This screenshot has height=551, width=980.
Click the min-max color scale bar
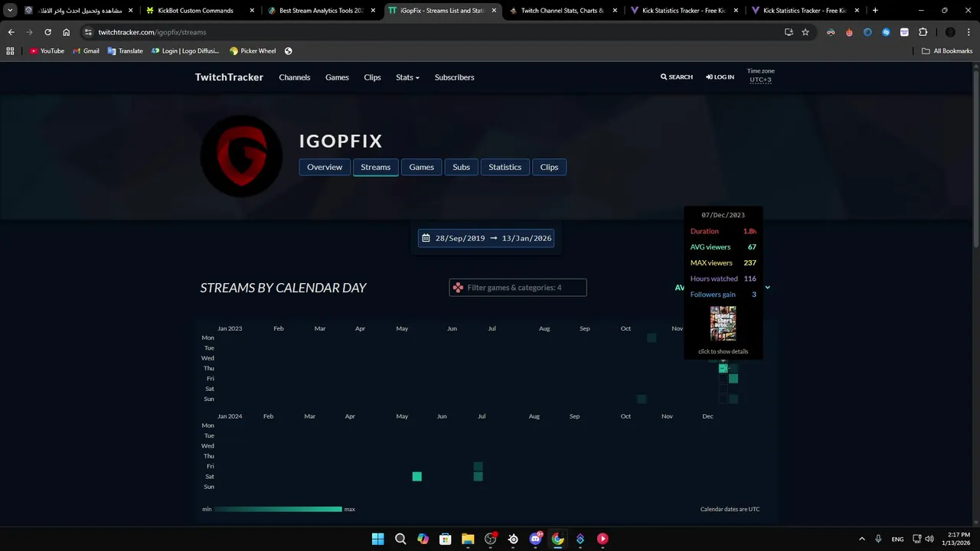(x=279, y=509)
